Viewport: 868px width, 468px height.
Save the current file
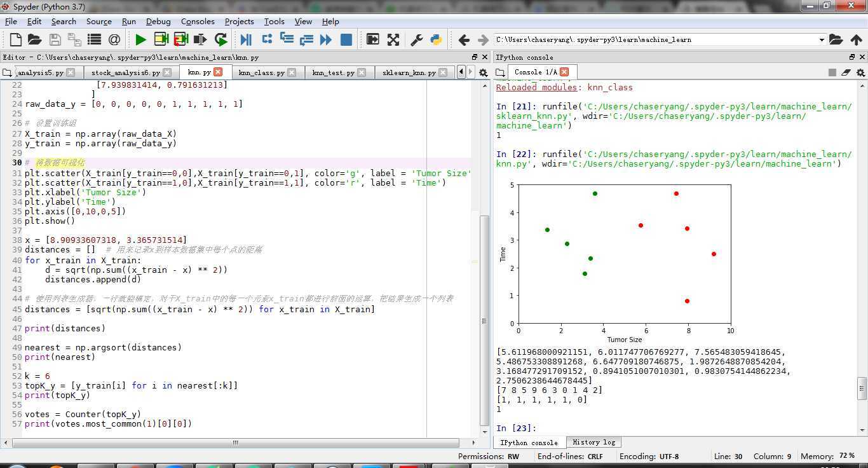click(55, 39)
